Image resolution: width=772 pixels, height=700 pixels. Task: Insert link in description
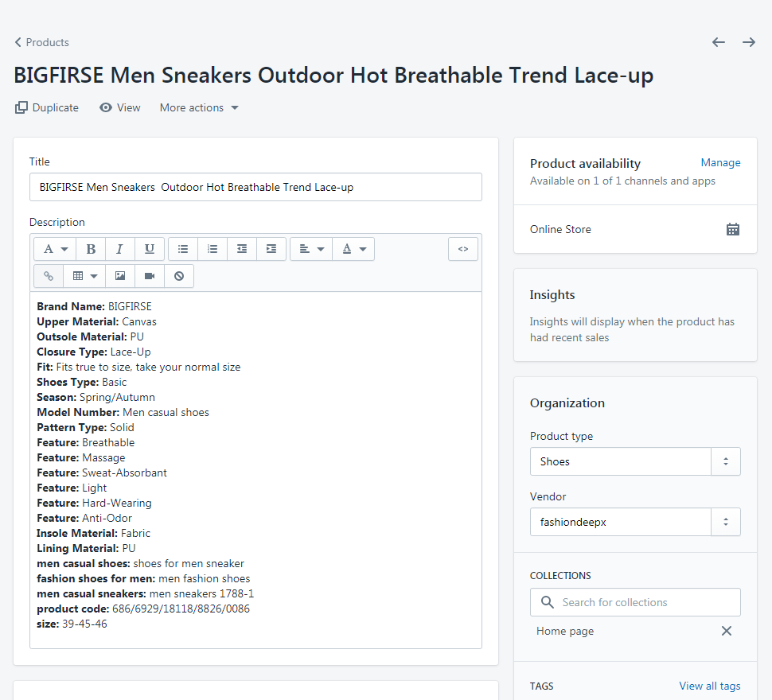49,276
